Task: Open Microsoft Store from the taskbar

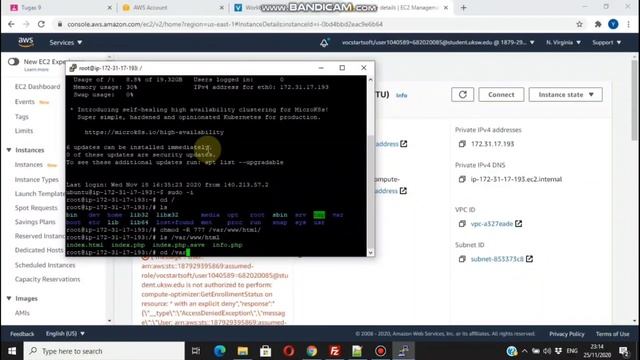Action: tap(266, 351)
